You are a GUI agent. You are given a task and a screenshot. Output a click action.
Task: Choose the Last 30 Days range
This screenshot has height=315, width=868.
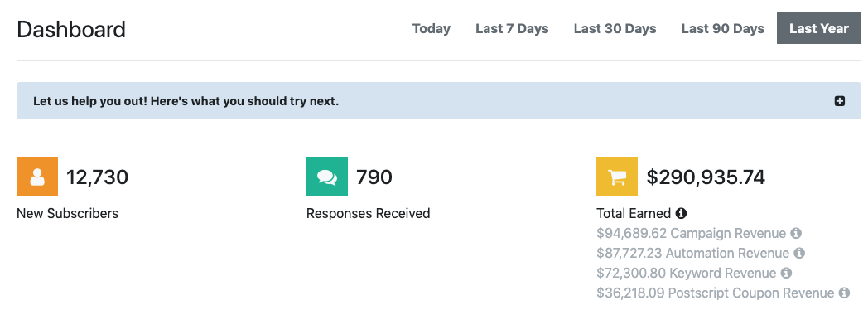coord(615,28)
